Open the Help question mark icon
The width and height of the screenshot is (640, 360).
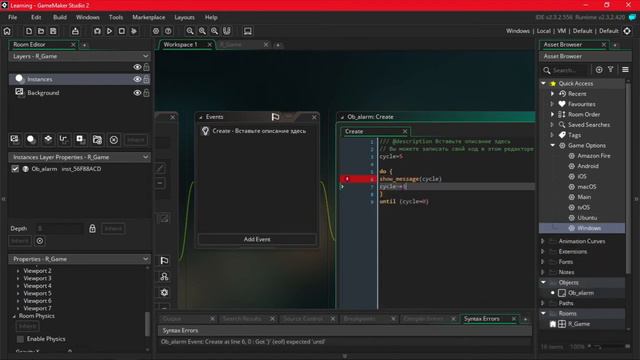168,31
